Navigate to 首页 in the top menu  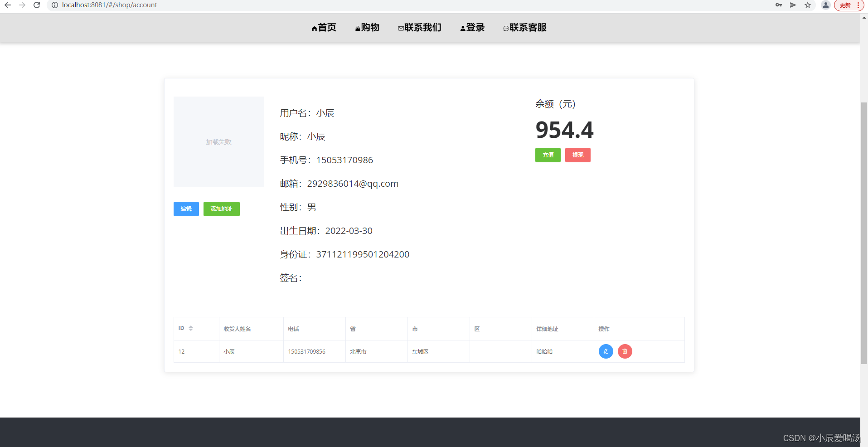[x=324, y=27]
